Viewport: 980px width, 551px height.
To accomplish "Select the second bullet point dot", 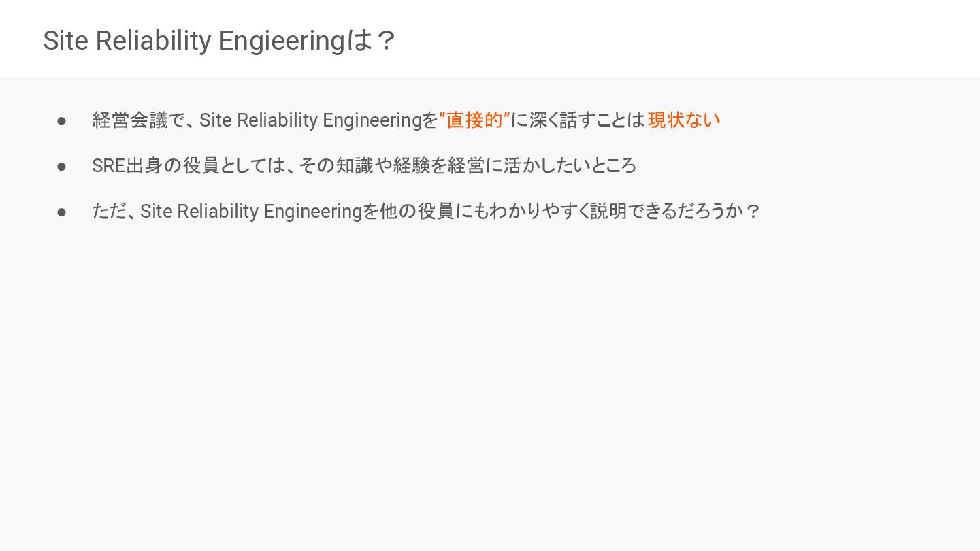I will 62,167.
